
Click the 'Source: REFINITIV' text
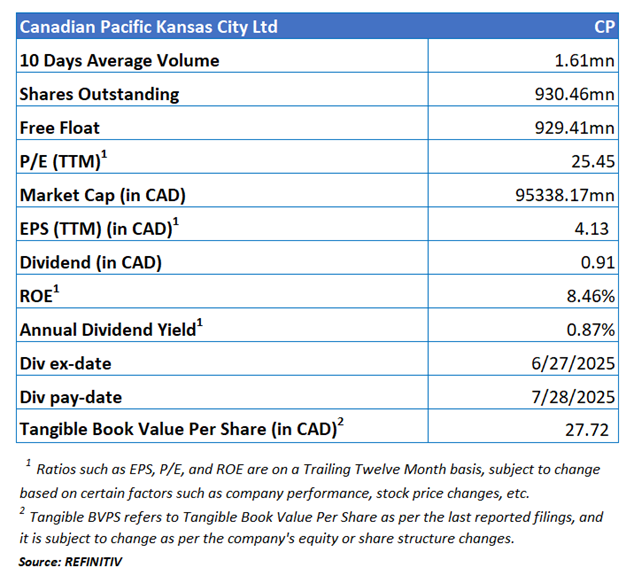coord(70,562)
